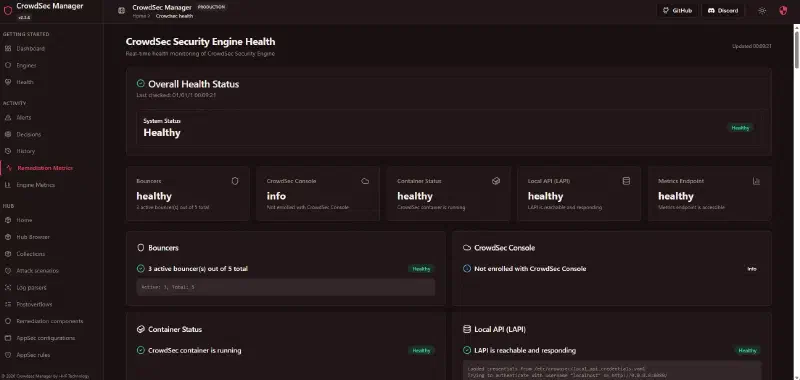Click the Remediation components icon
The image size is (800, 380).
[x=8, y=321]
